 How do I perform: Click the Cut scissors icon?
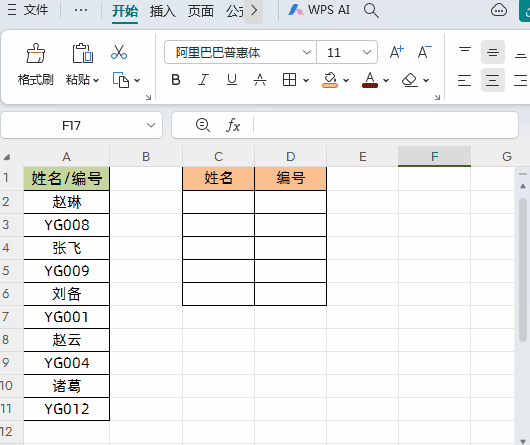[x=119, y=52]
